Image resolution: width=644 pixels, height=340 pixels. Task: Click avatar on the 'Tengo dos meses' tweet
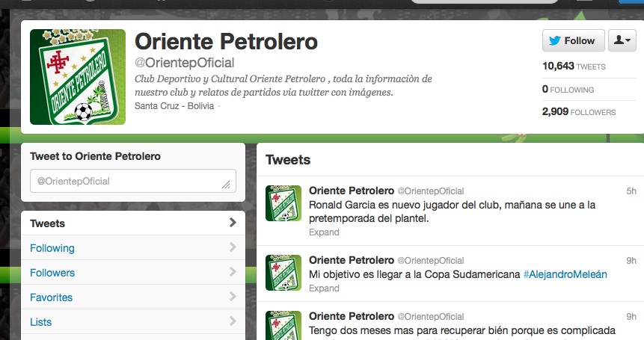point(283,325)
